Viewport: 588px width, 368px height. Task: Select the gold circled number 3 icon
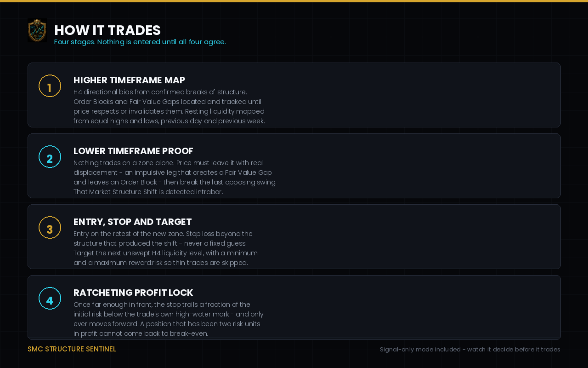pos(50,228)
